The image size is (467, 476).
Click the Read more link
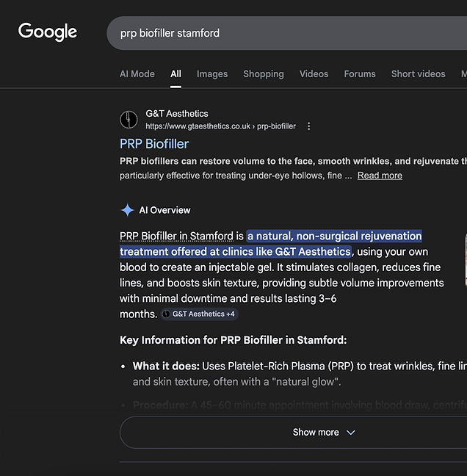tap(380, 176)
